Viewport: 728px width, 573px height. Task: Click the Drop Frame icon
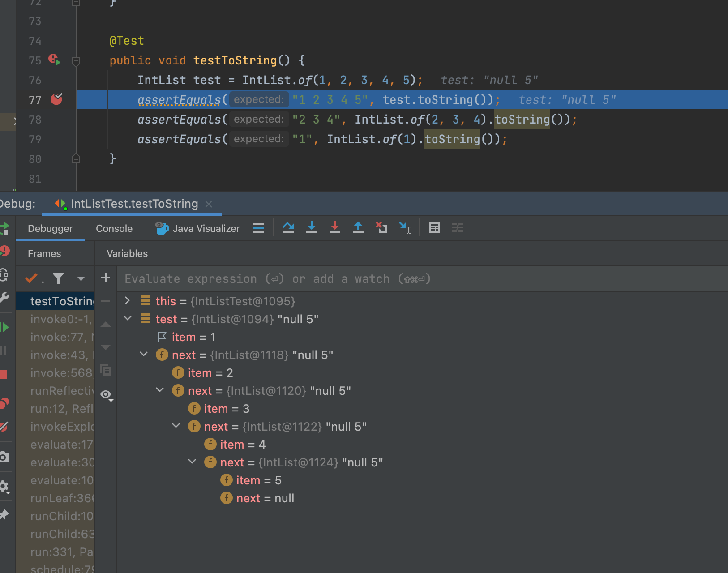click(381, 228)
